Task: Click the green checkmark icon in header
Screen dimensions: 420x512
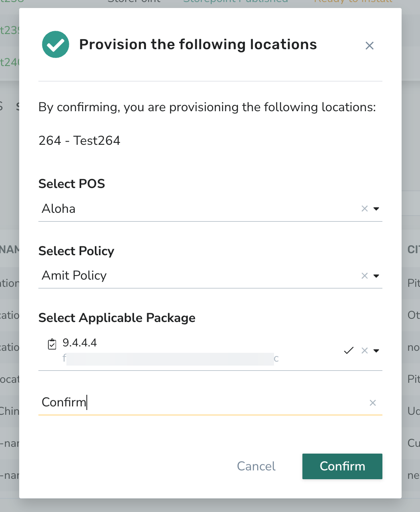Action: pos(56,44)
